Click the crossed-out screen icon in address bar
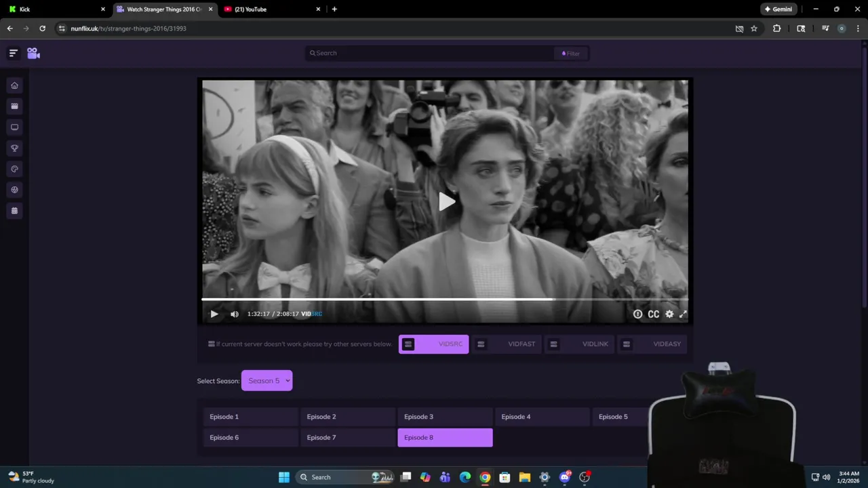Image resolution: width=868 pixels, height=488 pixels. (739, 28)
